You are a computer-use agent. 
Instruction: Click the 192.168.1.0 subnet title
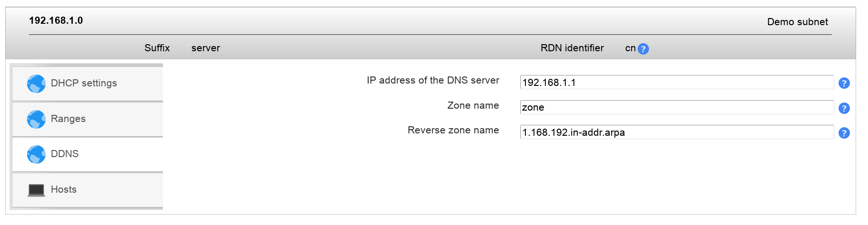click(x=56, y=20)
